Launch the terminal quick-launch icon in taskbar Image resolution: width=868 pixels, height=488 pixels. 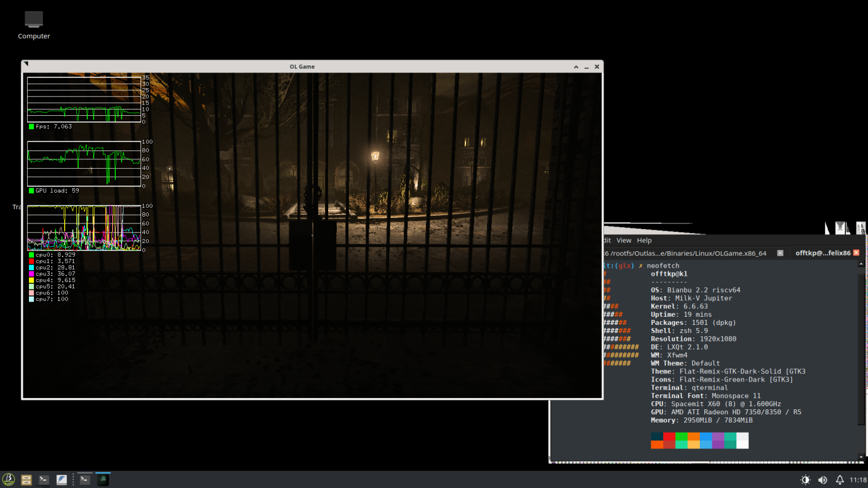pos(44,480)
